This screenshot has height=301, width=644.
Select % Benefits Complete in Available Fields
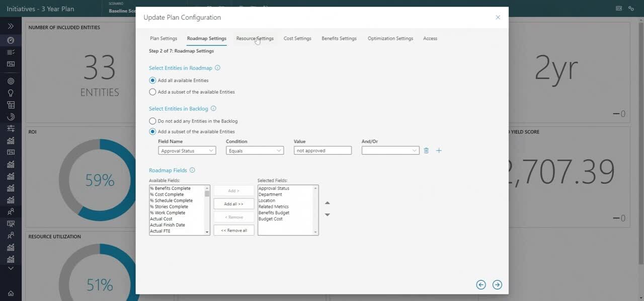tap(177, 188)
